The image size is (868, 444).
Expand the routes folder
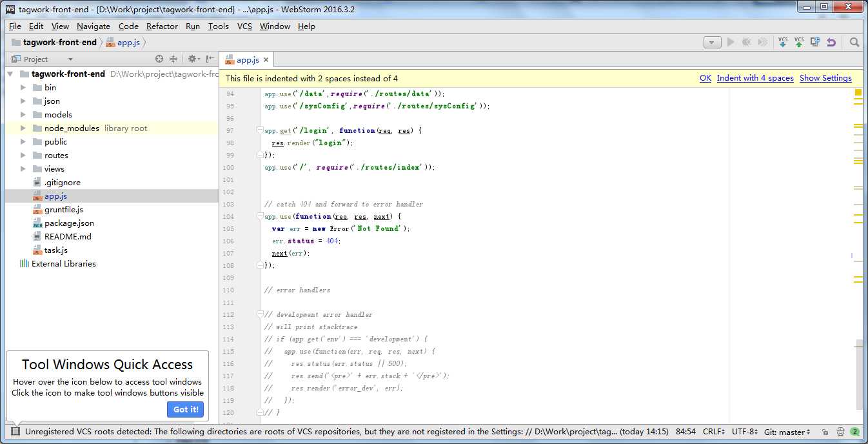coord(23,155)
